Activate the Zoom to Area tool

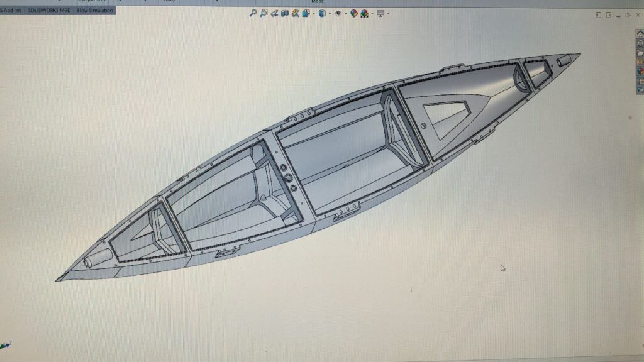click(x=264, y=14)
